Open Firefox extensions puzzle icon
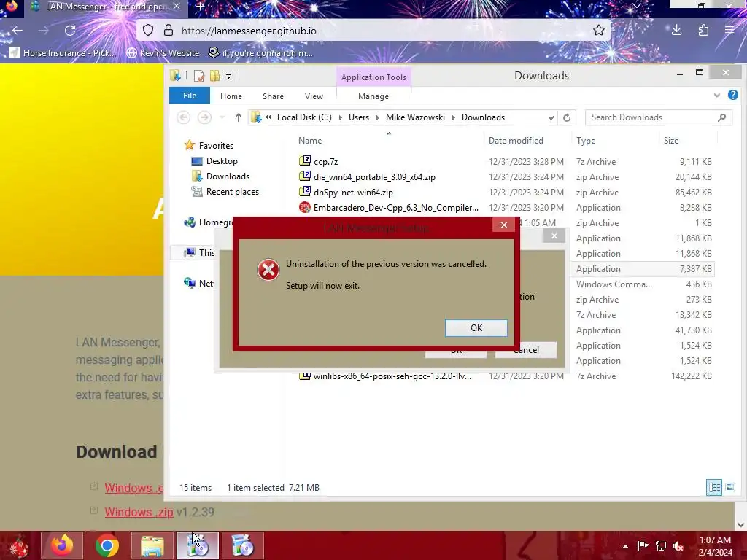This screenshot has width=747, height=560. (703, 31)
